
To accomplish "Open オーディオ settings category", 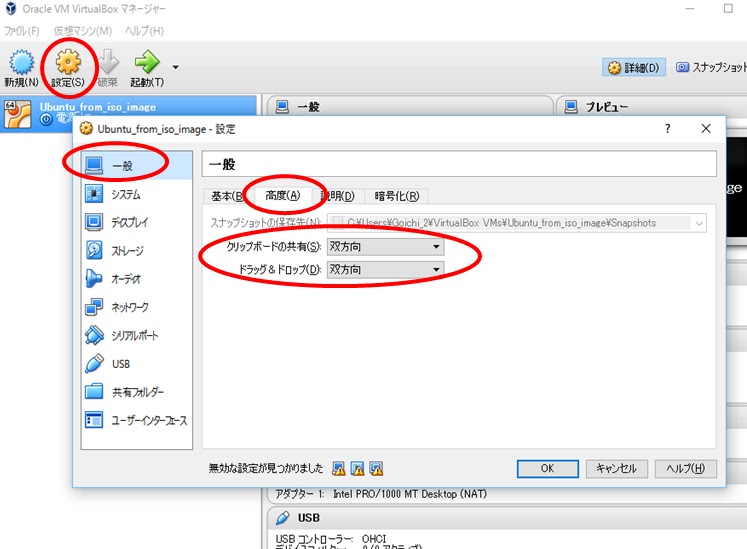I will pyautogui.click(x=137, y=279).
